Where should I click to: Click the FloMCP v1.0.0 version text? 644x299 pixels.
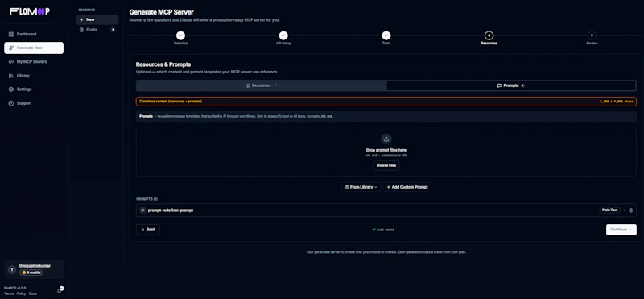tap(14, 289)
